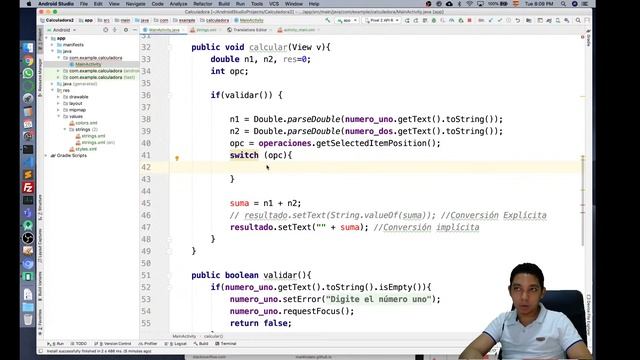Open FileZilla from the dock
The width and height of the screenshot is (640, 360).
tap(28, 187)
